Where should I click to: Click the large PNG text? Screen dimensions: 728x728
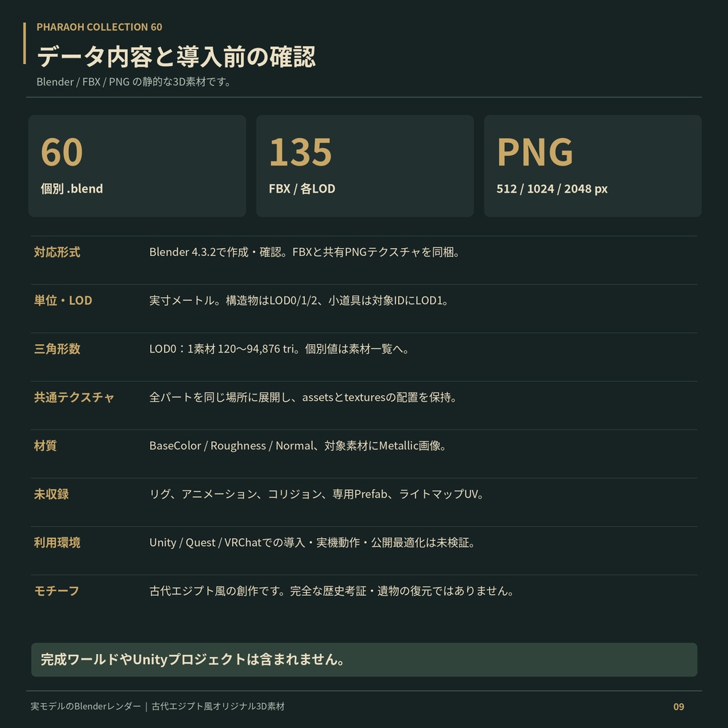click(535, 152)
